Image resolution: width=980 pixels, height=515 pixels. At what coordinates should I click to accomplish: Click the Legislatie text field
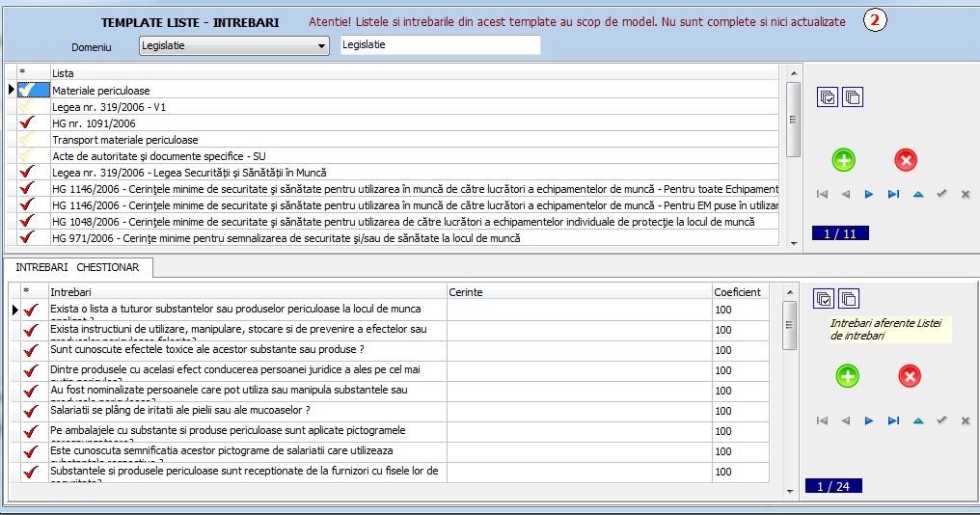point(440,45)
